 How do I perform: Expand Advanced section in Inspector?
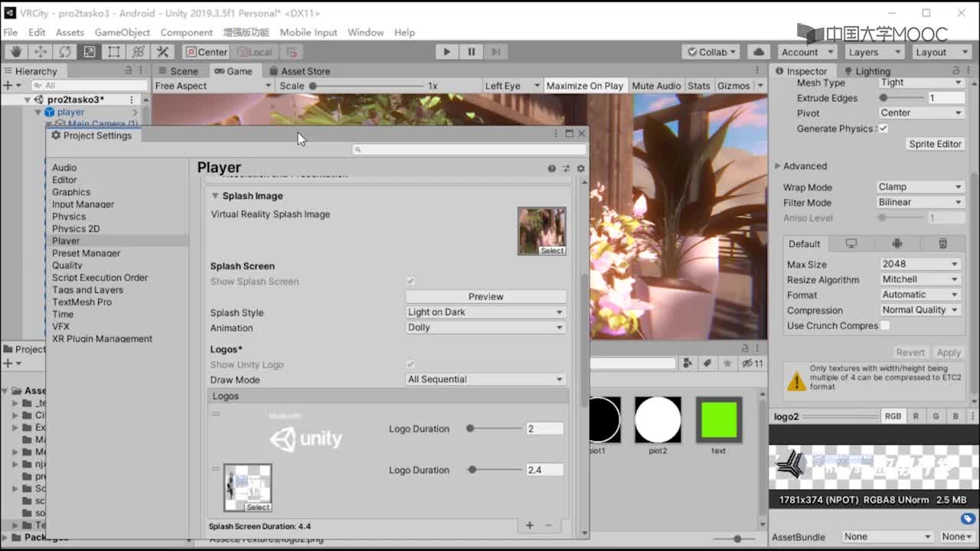click(x=778, y=166)
